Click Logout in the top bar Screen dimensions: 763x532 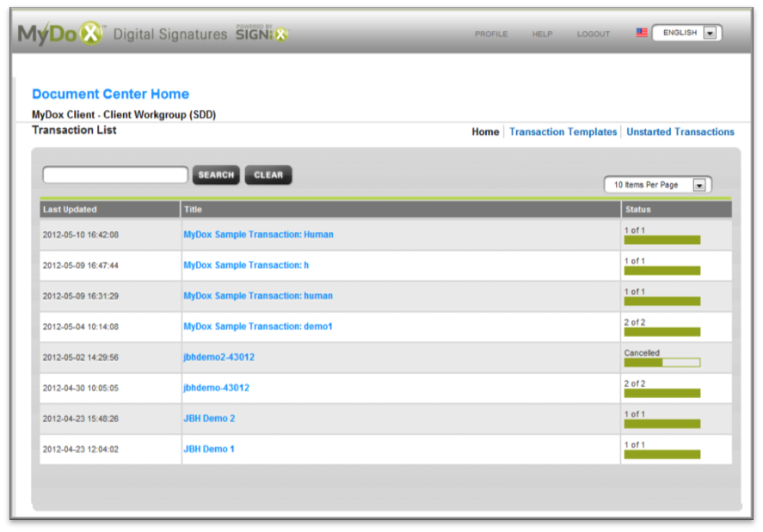tap(594, 34)
